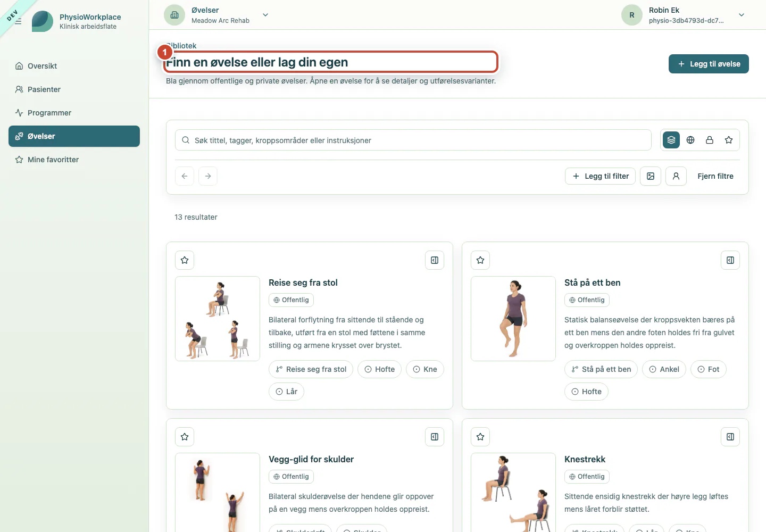Toggle the person filter icon button
766x532 pixels.
(676, 176)
